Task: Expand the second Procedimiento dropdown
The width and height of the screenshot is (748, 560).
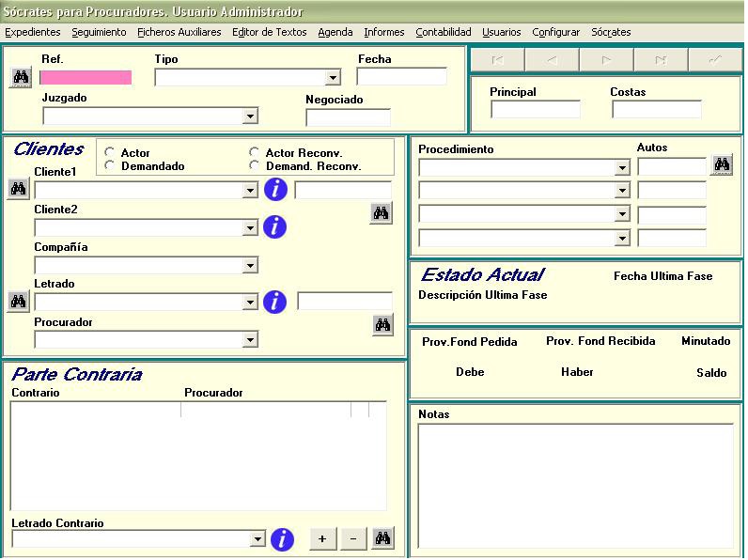Action: [622, 191]
